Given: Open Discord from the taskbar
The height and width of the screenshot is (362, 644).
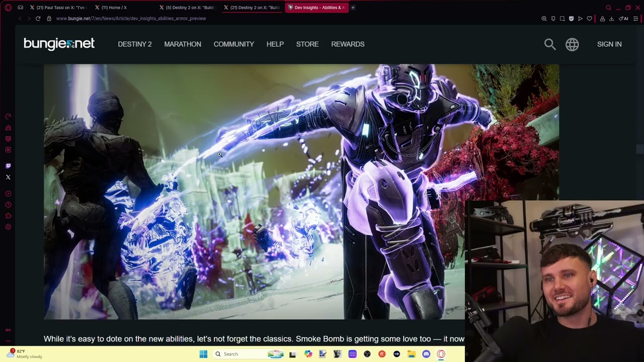Looking at the screenshot, I should [x=426, y=354].
